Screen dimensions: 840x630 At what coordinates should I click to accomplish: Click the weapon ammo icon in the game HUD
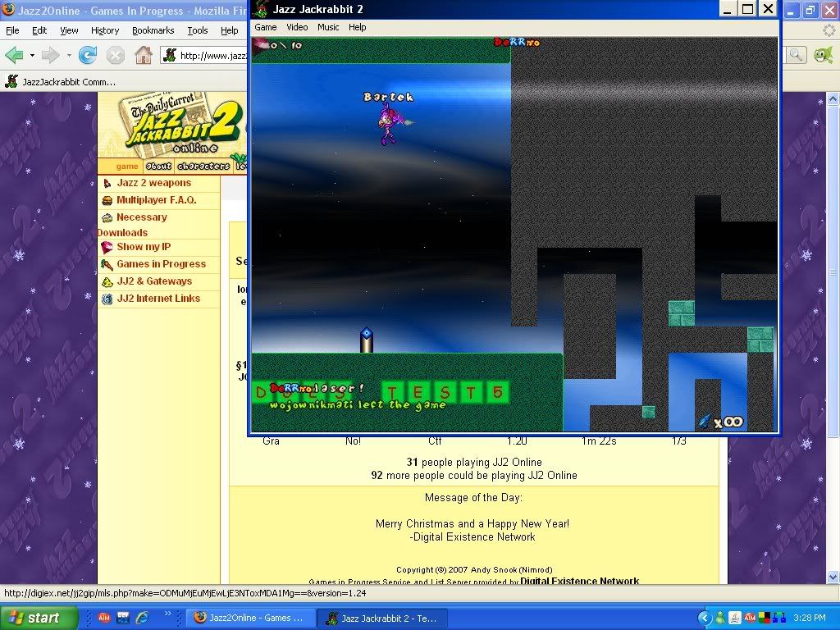(705, 421)
